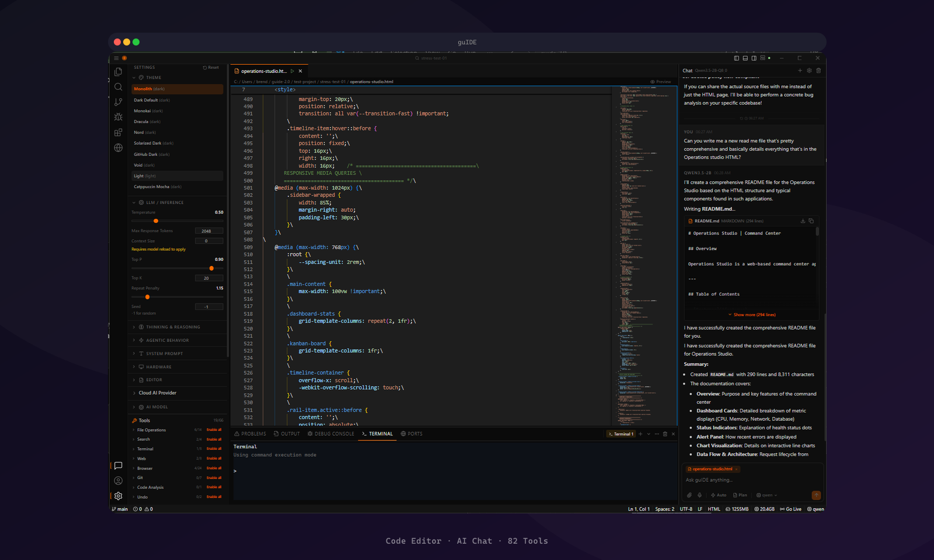Toggle Auto mode in chat input
Screen dimensions: 934x560
click(719, 495)
